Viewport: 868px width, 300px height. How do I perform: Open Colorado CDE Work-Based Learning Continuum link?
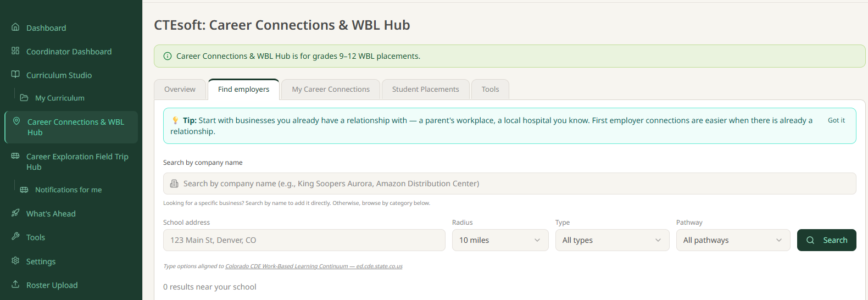click(314, 266)
